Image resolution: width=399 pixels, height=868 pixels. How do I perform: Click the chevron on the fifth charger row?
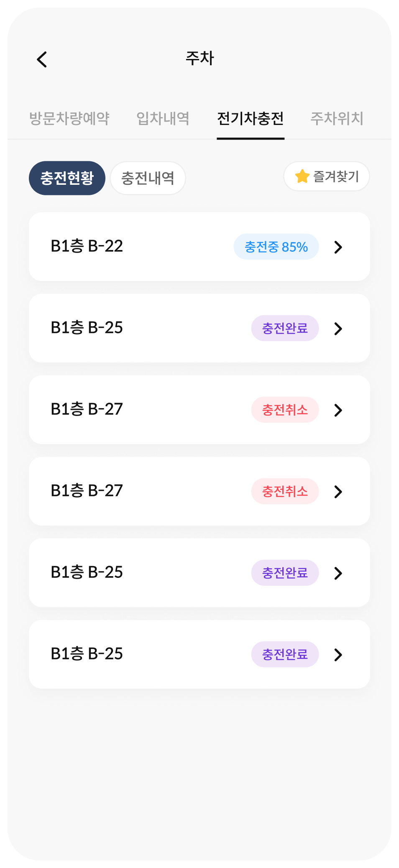[x=338, y=573]
